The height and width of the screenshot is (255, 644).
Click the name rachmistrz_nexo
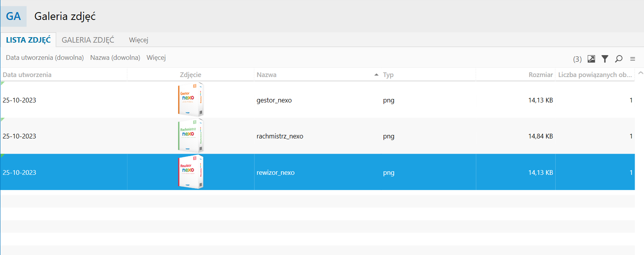tap(280, 136)
